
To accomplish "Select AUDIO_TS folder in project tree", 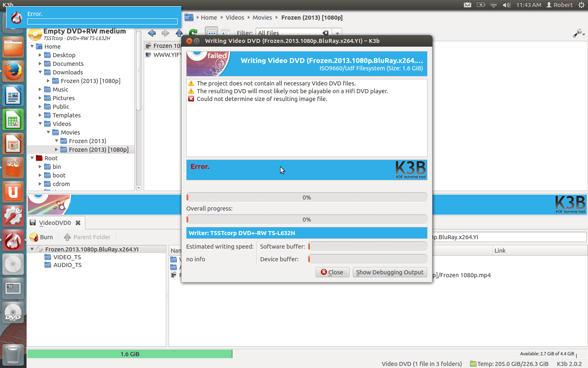I will click(67, 265).
